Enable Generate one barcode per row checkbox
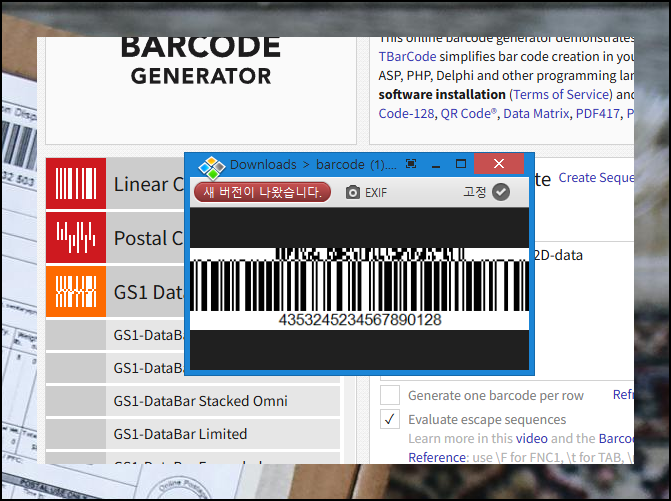 [390, 395]
